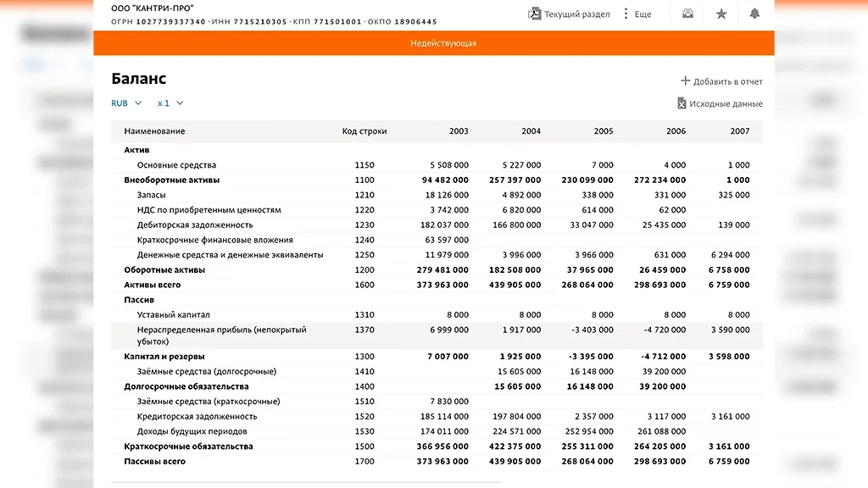The width and height of the screenshot is (868, 488).
Task: Click the PDF icon beside Текущий раздел
Action: click(535, 14)
